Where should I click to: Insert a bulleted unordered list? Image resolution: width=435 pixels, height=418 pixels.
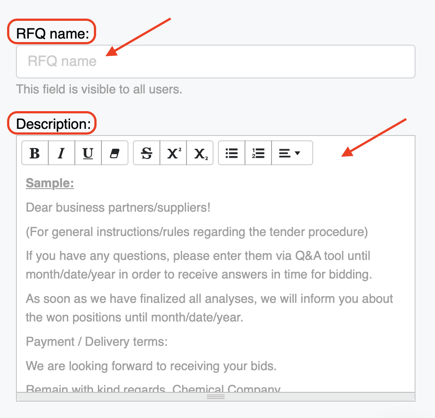232,153
